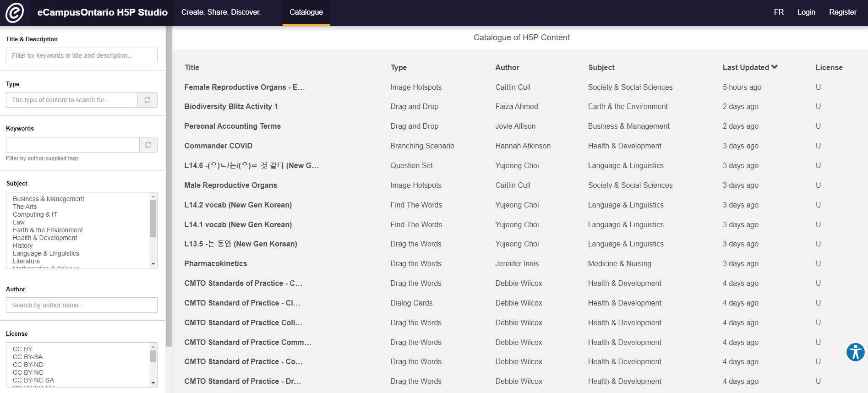Sort table by Last Updated column
Image resolution: width=868 pixels, height=393 pixels.
tap(746, 67)
